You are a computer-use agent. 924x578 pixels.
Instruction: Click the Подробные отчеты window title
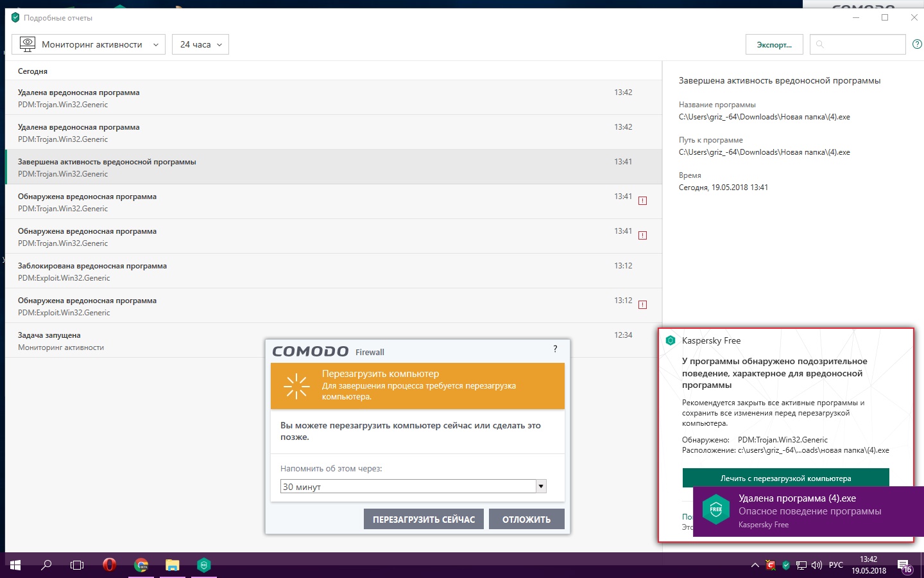click(x=58, y=18)
